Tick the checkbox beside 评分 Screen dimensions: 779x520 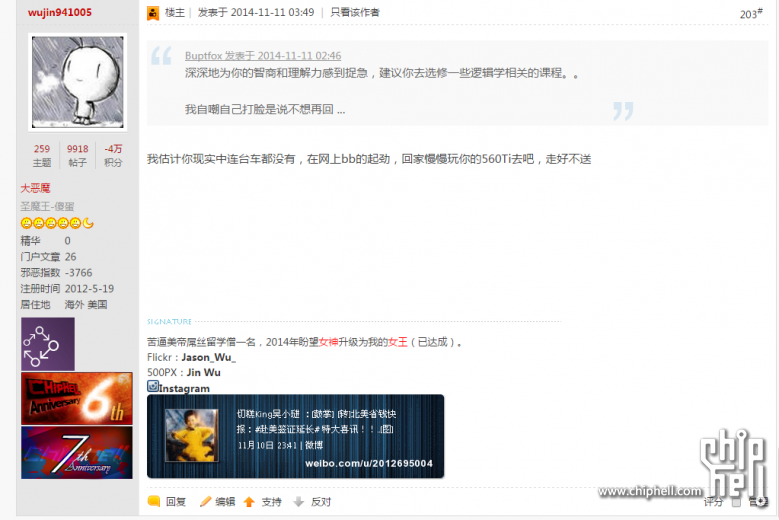736,502
